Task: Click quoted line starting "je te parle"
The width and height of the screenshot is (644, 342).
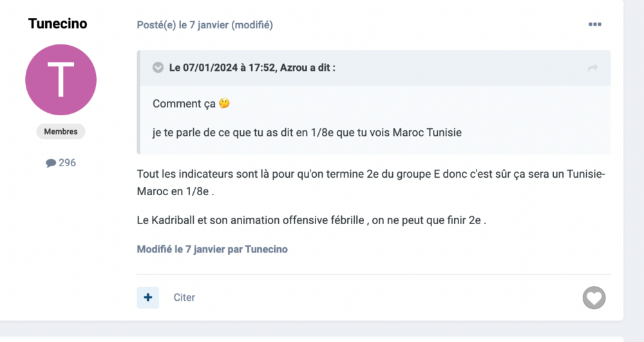Action: [x=307, y=133]
